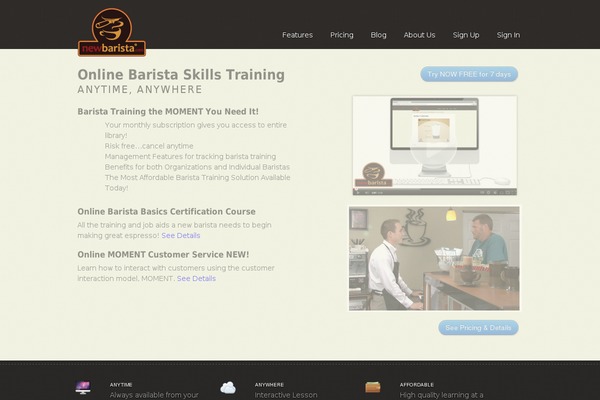Viewport: 600px width, 400px height.
Task: Click the 'ANYTIME, ANYWHERE' subheading
Action: tap(140, 90)
